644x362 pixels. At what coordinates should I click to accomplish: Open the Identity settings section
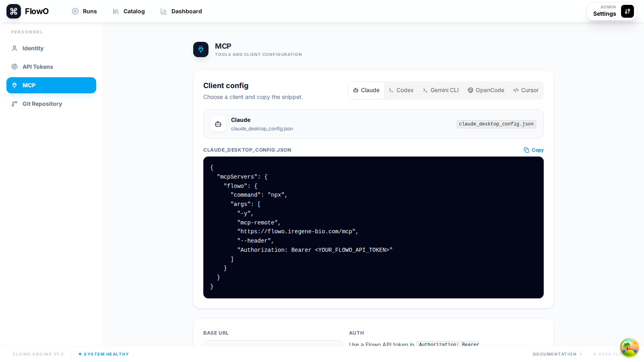[51, 48]
